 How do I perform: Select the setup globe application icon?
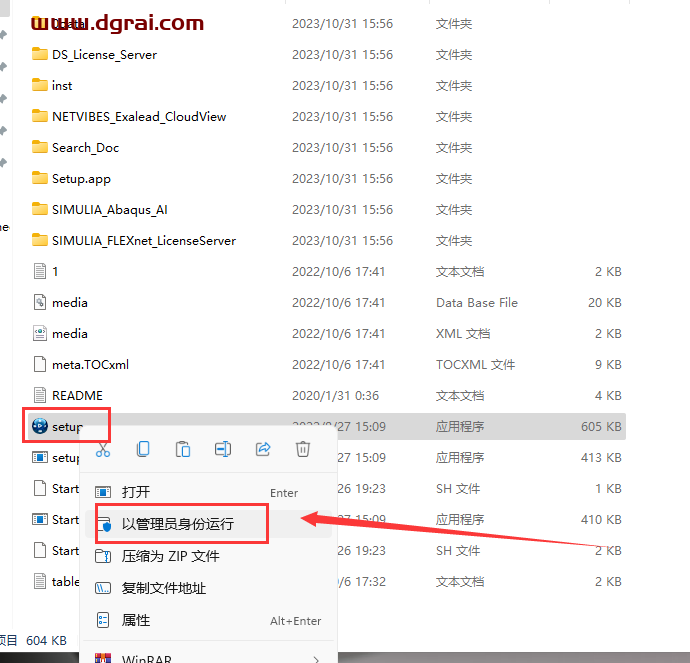tap(40, 426)
